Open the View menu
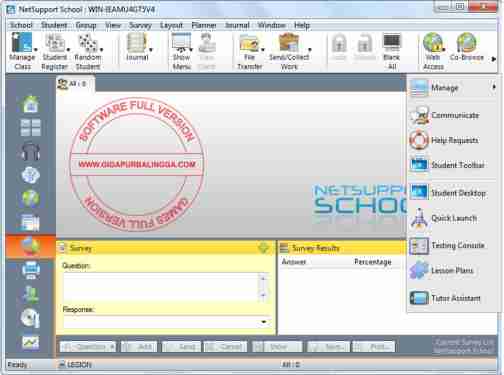504x375 pixels. (x=113, y=25)
